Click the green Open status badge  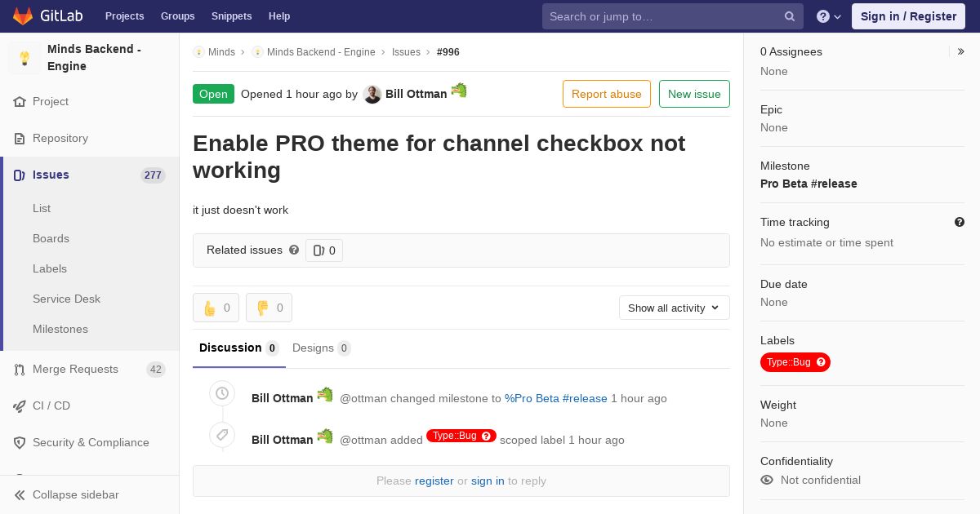(213, 94)
